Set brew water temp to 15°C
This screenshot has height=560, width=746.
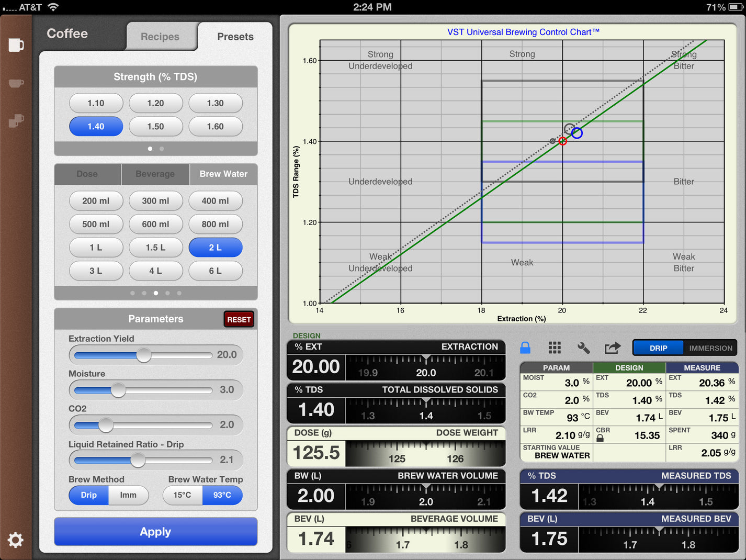coord(182,495)
